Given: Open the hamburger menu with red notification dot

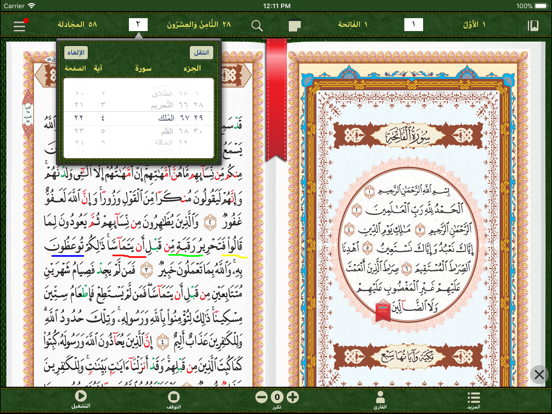Looking at the screenshot, I should point(20,25).
